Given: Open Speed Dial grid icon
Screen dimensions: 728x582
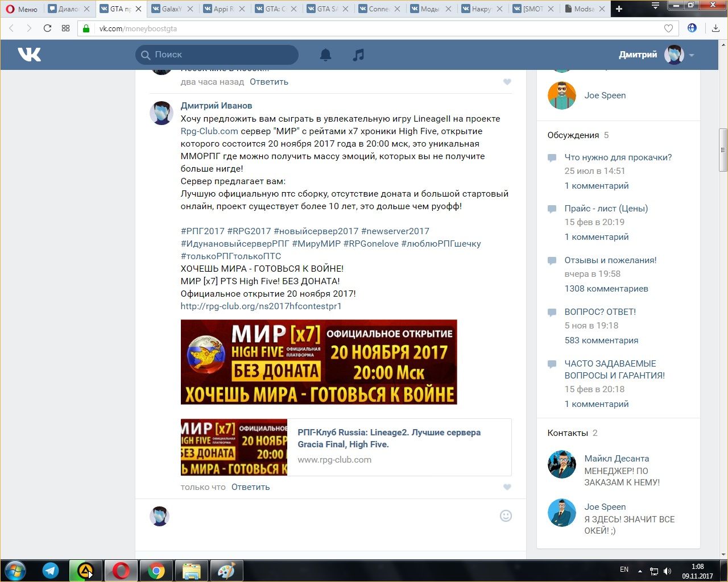Looking at the screenshot, I should pyautogui.click(x=65, y=28).
